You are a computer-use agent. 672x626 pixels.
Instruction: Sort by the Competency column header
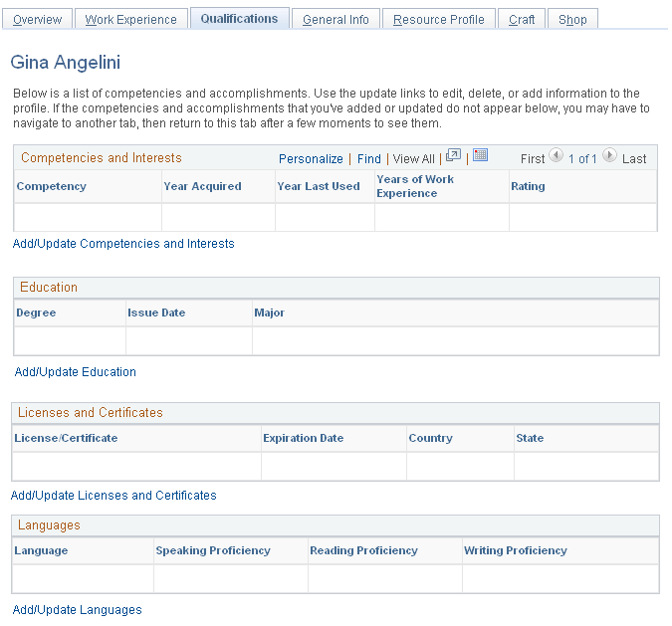pos(52,186)
